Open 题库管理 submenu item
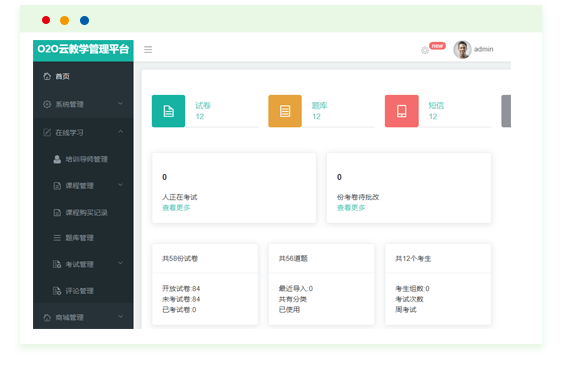Viewport: 570px width, 368px height. [80, 238]
